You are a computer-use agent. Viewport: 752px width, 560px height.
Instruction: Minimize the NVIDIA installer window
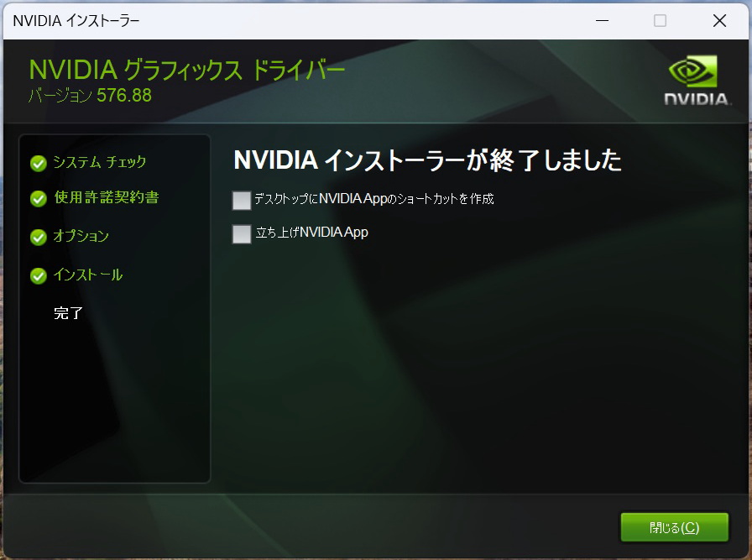(x=601, y=20)
